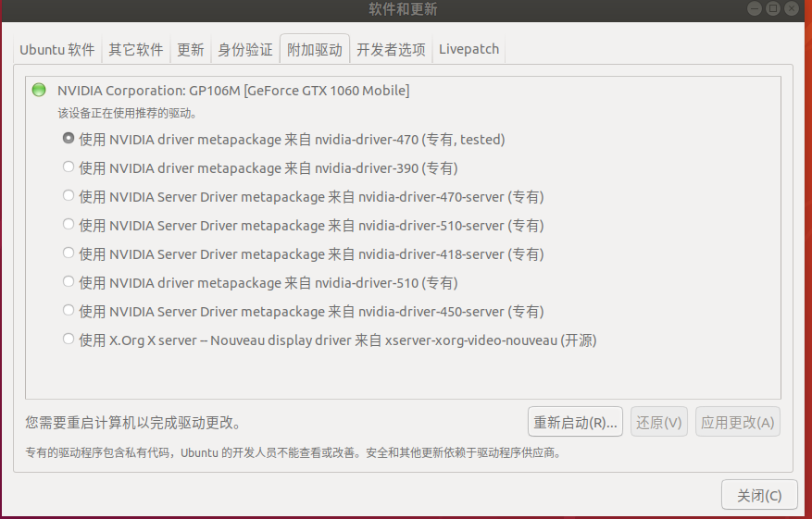Click the text 该设备正在使用推荐的驱动。
Image resolution: width=812 pixels, height=519 pixels.
pos(128,113)
